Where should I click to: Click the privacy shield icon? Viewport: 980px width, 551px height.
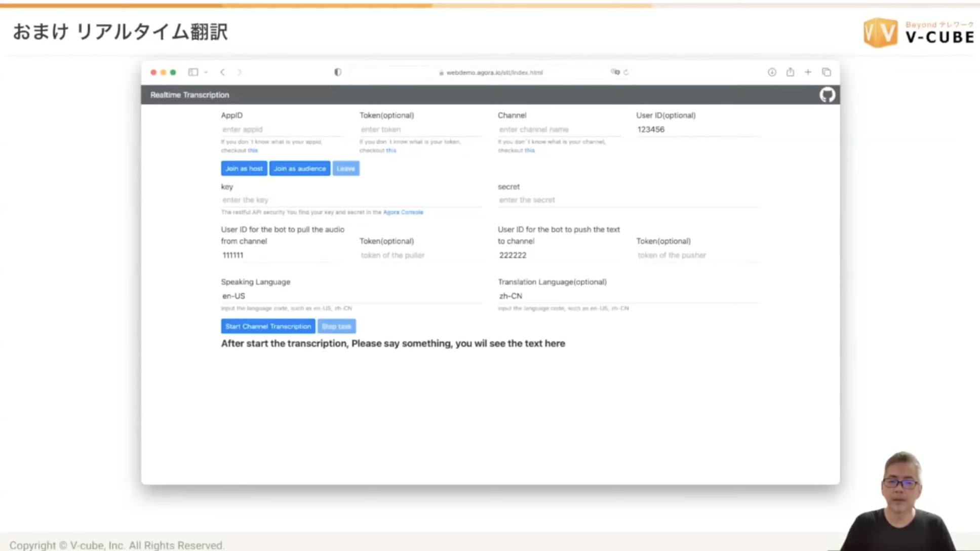tap(338, 72)
